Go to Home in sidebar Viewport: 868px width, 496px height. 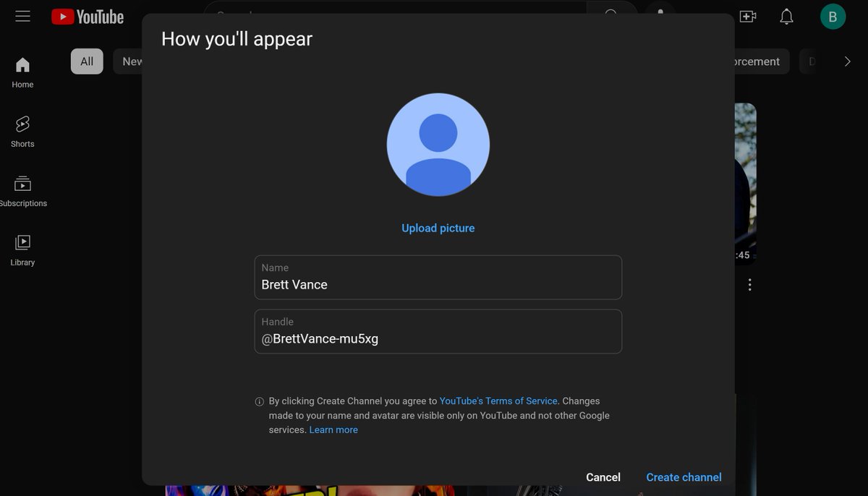click(x=22, y=72)
